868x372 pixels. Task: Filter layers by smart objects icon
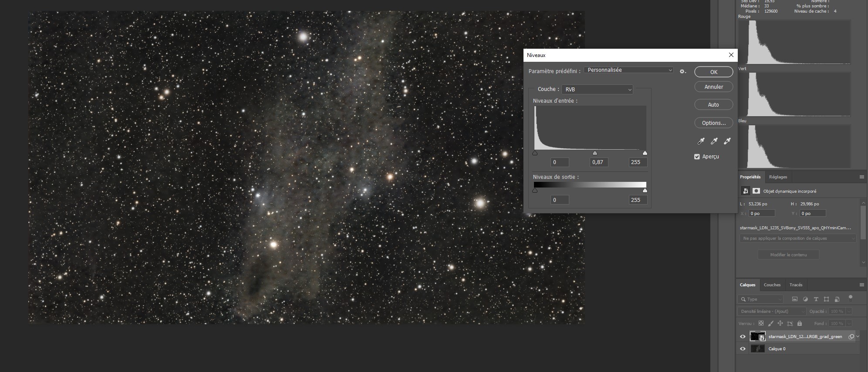(837, 299)
